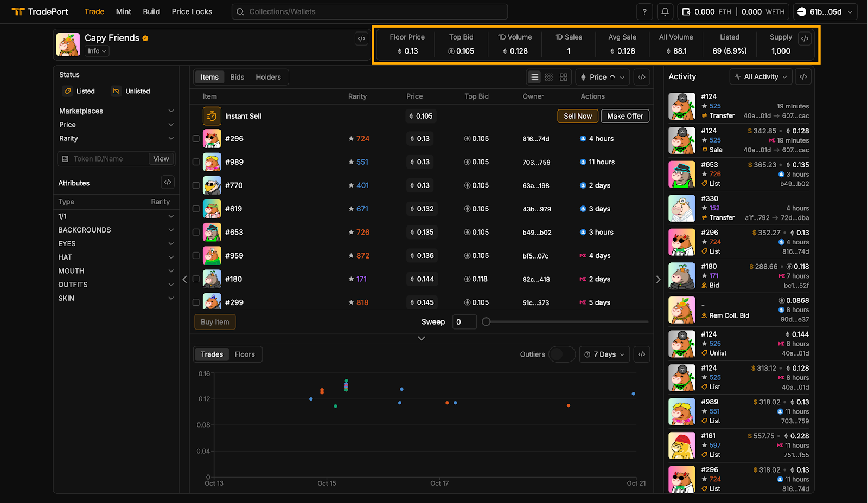Viewport: 868px width, 503px height.
Task: Select checkbox for item #619
Action: click(196, 209)
